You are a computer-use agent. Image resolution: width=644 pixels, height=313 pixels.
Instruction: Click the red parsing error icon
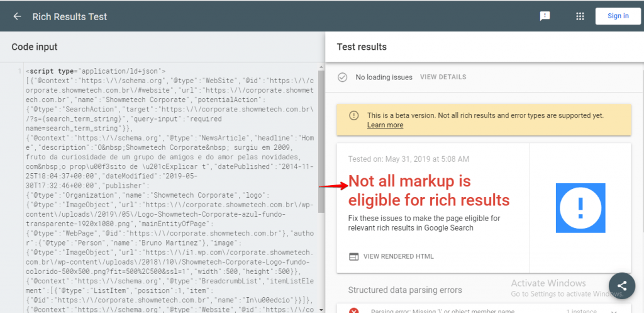coord(353,311)
